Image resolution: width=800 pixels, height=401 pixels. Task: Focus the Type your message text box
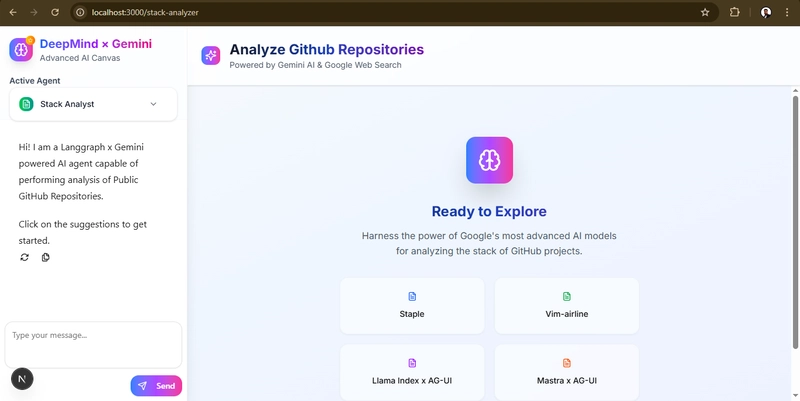93,345
